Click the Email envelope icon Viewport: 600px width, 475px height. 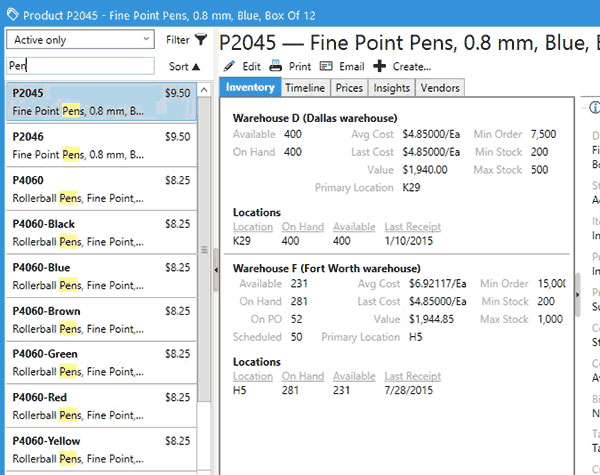point(326,66)
